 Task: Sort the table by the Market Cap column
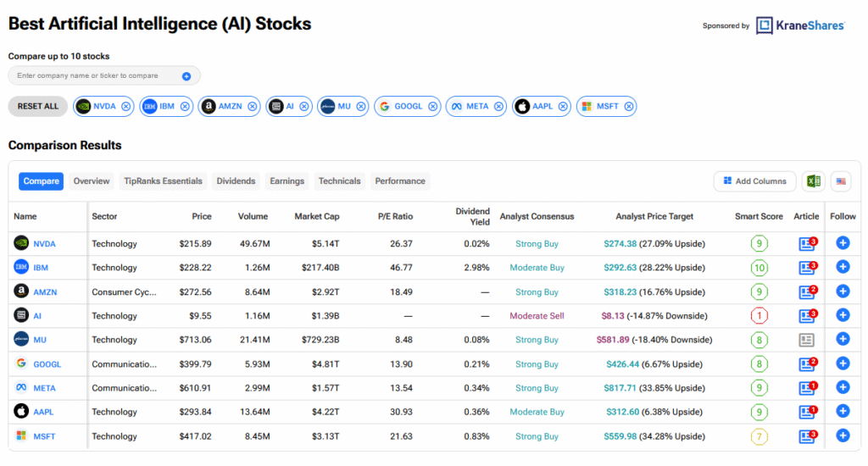point(317,216)
